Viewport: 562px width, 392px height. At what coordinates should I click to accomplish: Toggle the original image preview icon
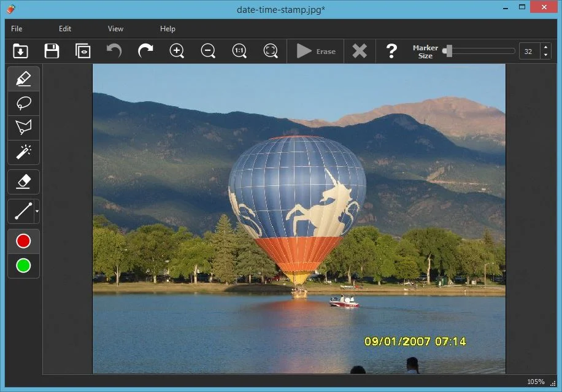point(83,51)
